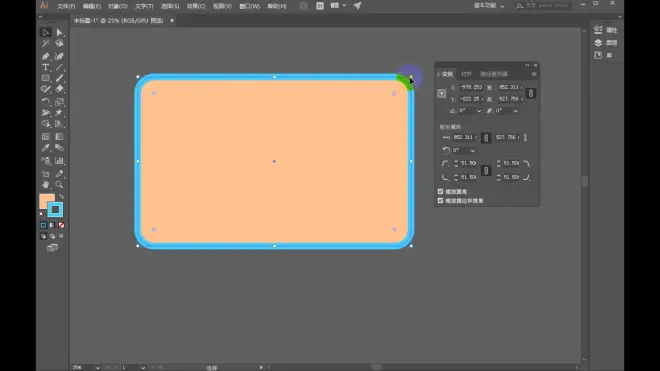Open the 属性 panel button

point(605,30)
